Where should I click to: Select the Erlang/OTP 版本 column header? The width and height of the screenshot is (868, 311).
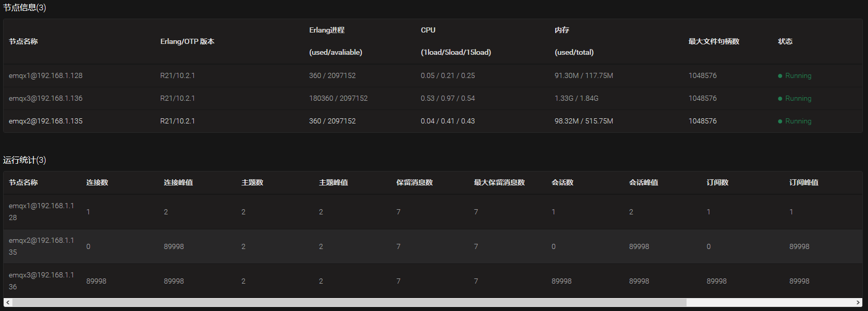pos(188,41)
